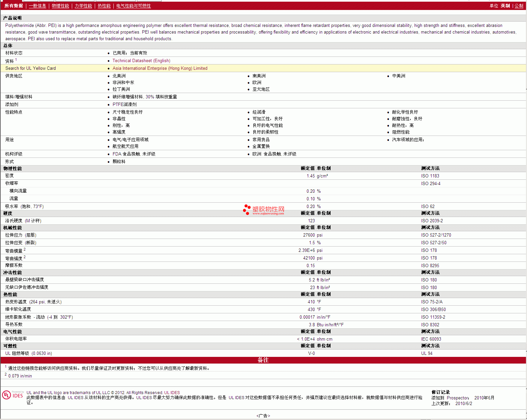Click footnote 2 superscript beside 弯曲模量
Viewport: 527px width, 420px height.
[25, 249]
